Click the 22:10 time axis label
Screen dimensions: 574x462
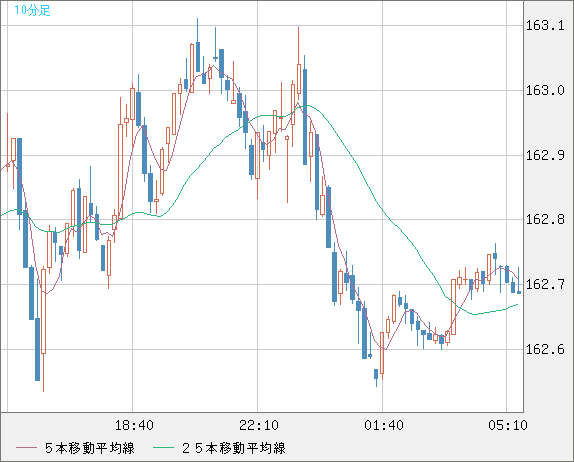[259, 425]
